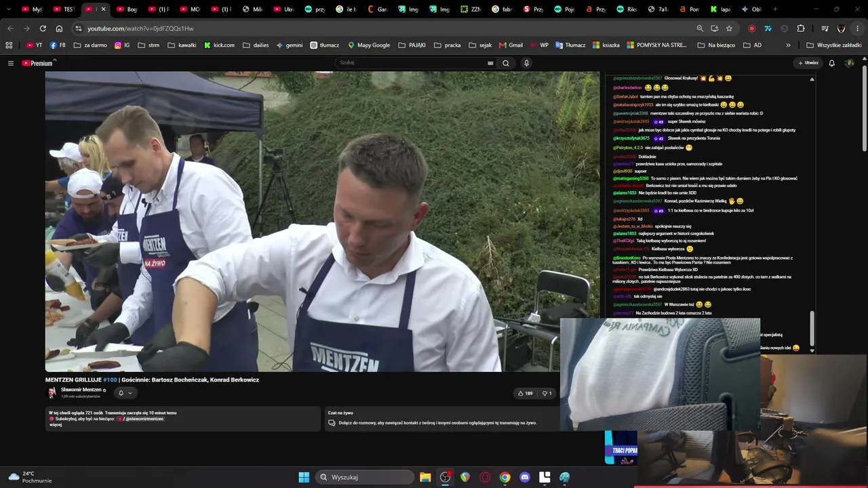Bookmark this page with the star icon
Image resolution: width=868 pixels, height=488 pixels.
coord(729,28)
